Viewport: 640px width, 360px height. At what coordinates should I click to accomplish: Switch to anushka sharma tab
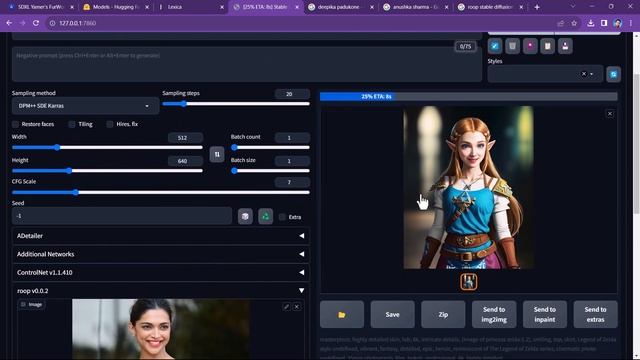click(x=416, y=7)
